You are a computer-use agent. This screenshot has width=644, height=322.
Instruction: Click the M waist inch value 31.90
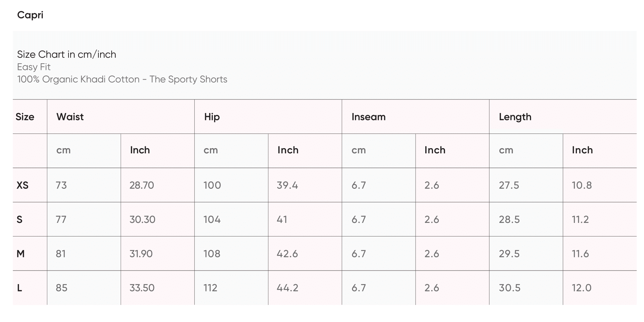141,254
